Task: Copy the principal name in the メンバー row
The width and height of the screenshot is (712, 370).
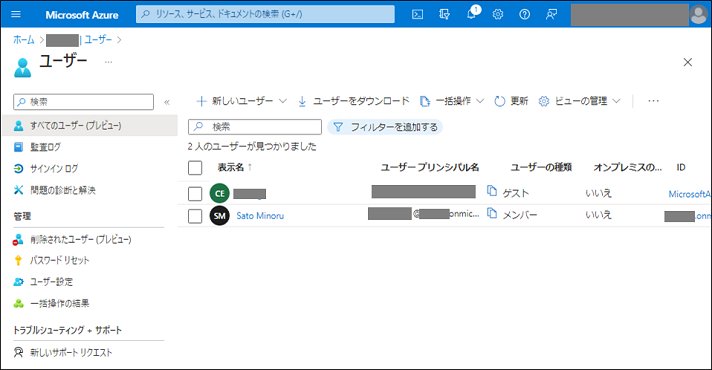Action: [x=492, y=212]
